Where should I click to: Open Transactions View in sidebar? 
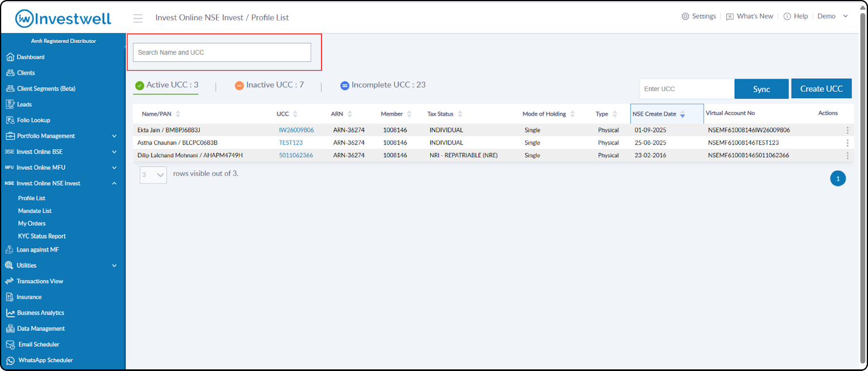(34, 281)
